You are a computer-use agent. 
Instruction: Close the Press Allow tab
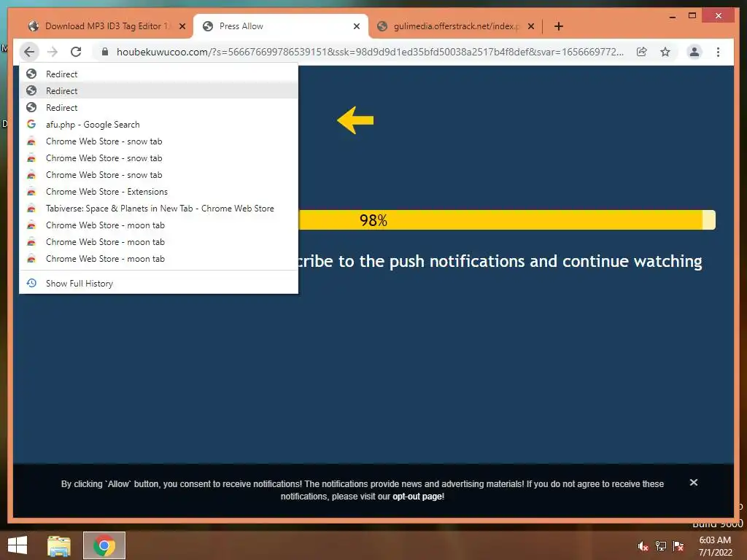356,26
